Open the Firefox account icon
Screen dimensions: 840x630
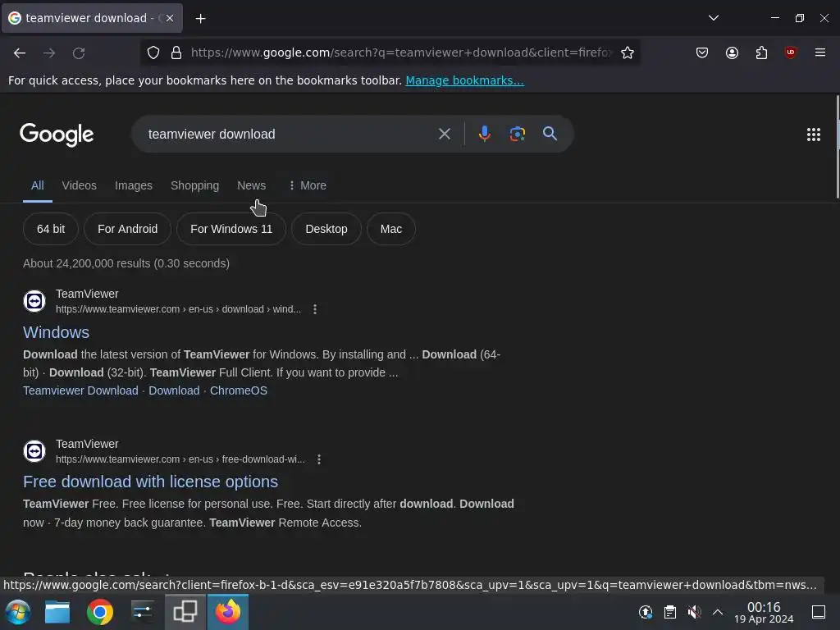732,52
